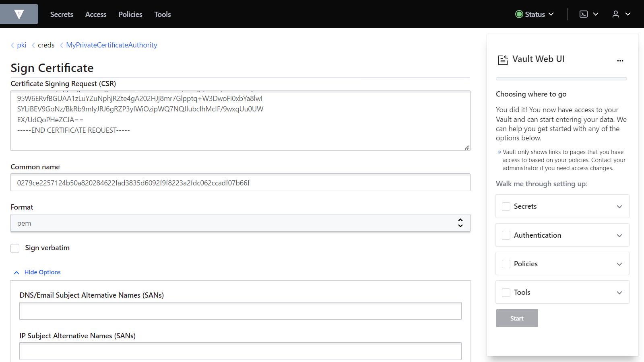
Task: Click the Common name input field
Action: tap(240, 183)
